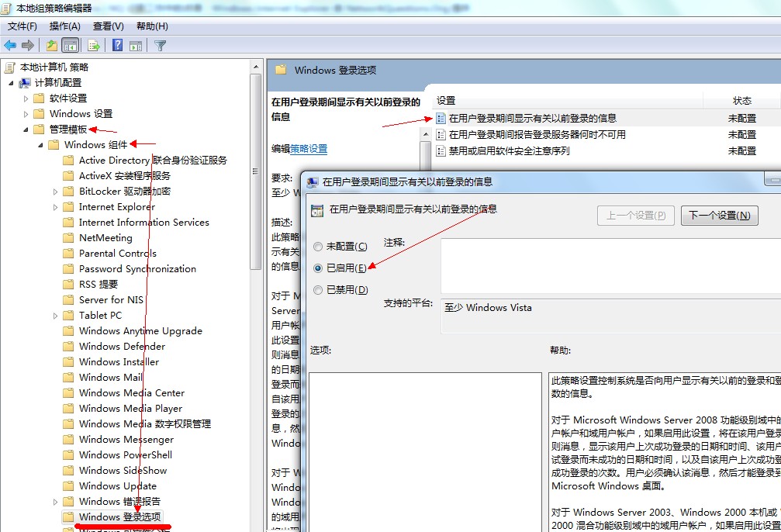Select the Windows Installer folder icon
The image size is (781, 532).
click(69, 361)
